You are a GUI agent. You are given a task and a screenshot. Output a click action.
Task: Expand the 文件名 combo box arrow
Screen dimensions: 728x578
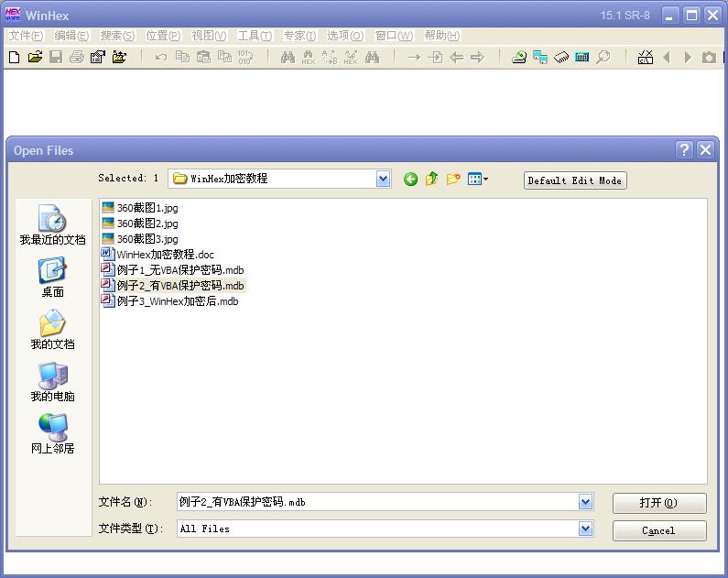(x=585, y=501)
